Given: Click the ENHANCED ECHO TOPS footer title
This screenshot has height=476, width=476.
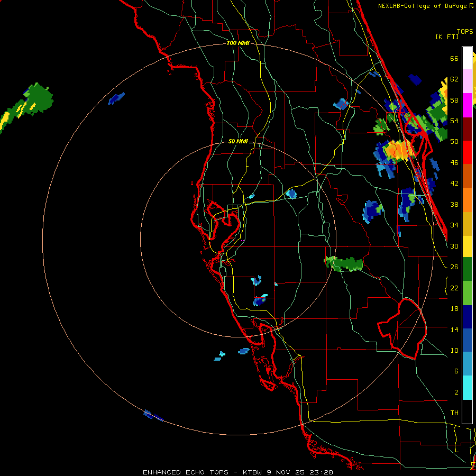Looking at the screenshot, I should coord(186,472).
